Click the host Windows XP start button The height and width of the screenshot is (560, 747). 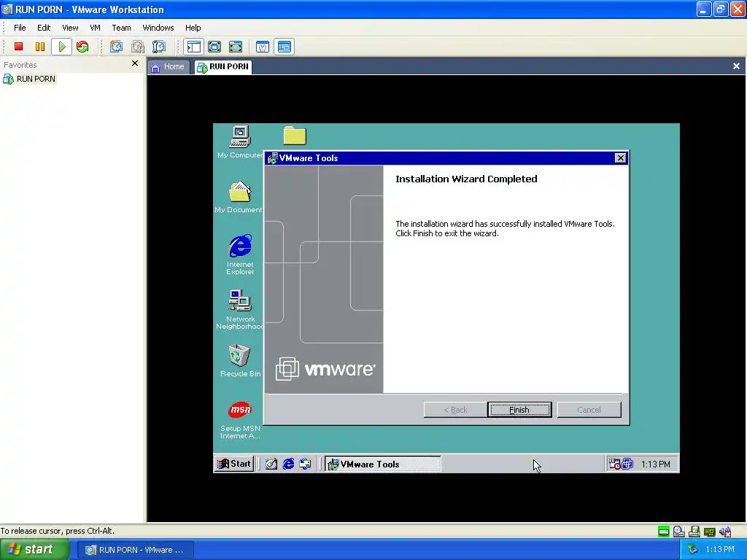[34, 550]
